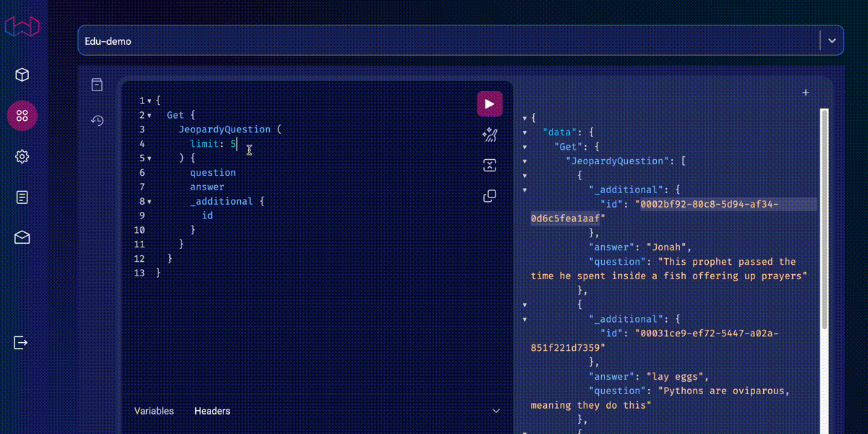Place cursor after limit: 5
Screen dimensions: 868x434
[237, 144]
